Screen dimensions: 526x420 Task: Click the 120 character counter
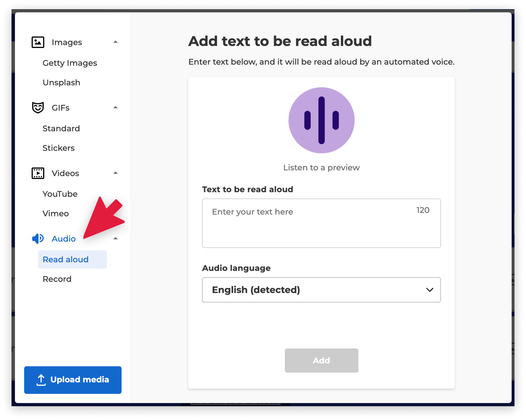(423, 210)
